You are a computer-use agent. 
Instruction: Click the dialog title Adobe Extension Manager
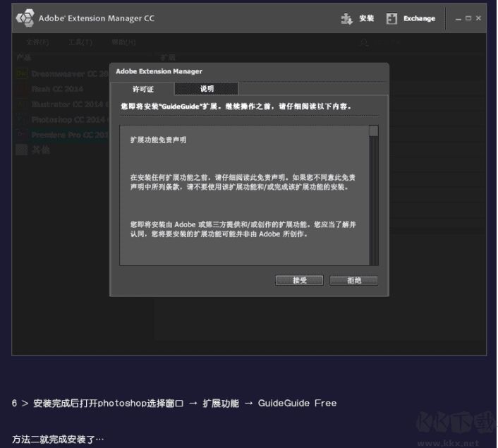point(159,71)
